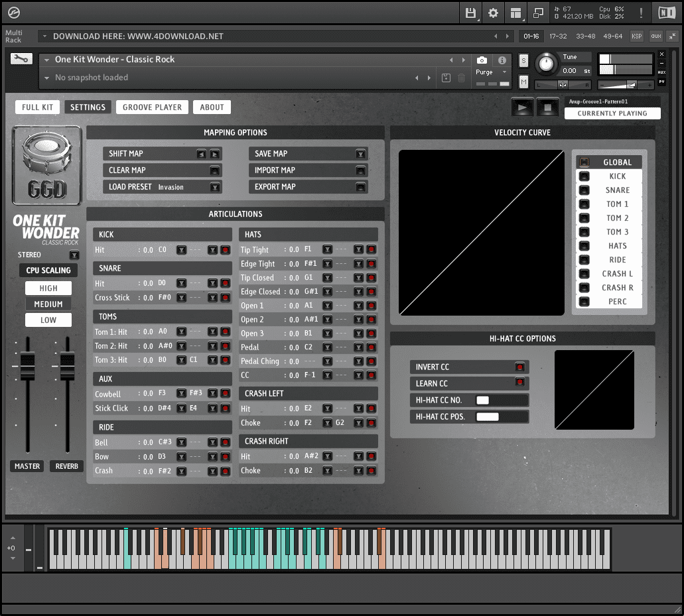Viewport: 684px width, 616px height.
Task: Select HATS velocity curve target
Action: [609, 246]
